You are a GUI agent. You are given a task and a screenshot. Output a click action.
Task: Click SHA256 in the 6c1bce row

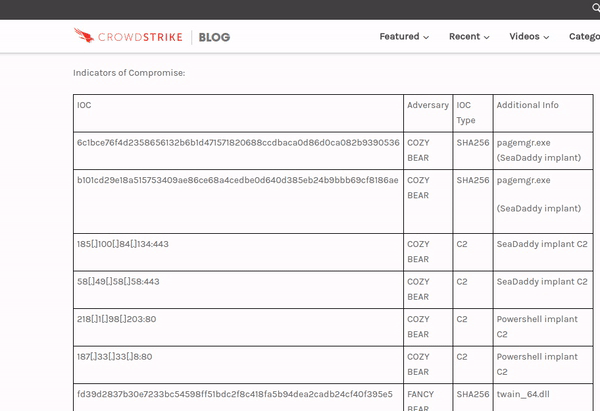pyautogui.click(x=473, y=143)
